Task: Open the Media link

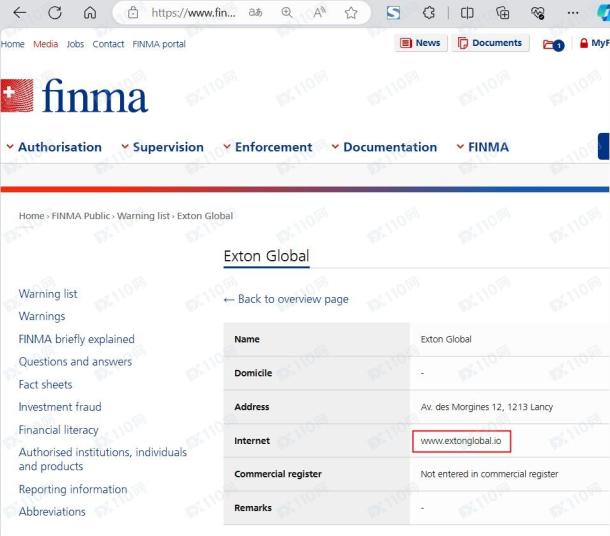Action: pos(46,44)
